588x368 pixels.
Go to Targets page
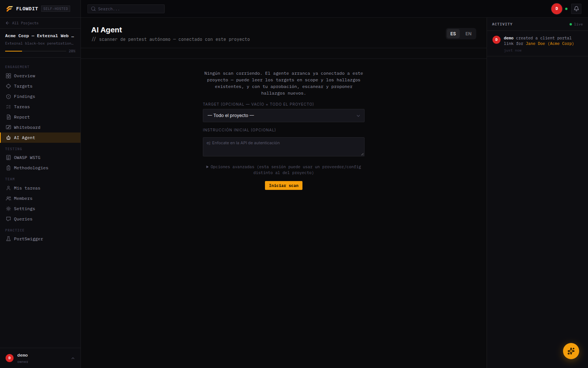point(40,86)
